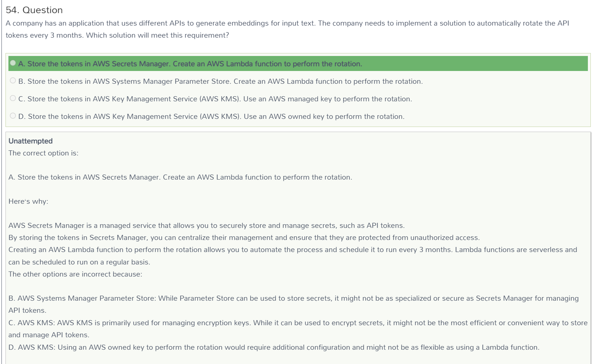Select radio button for option C
593x364 pixels.
pyautogui.click(x=13, y=98)
